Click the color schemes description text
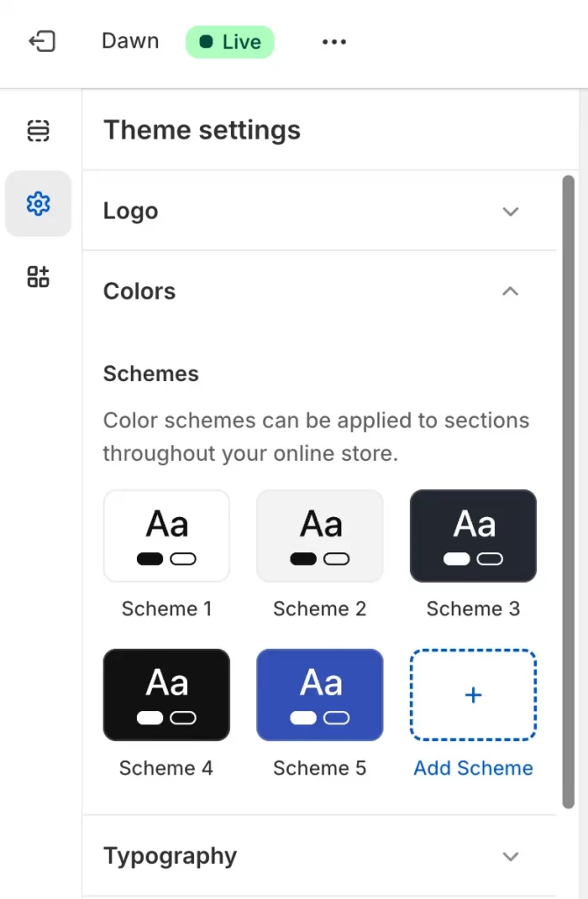Screen dimensions: 588x899 [316, 437]
